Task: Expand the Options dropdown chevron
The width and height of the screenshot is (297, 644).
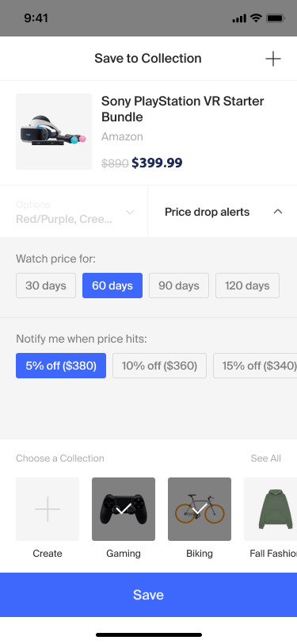Action: point(130,212)
